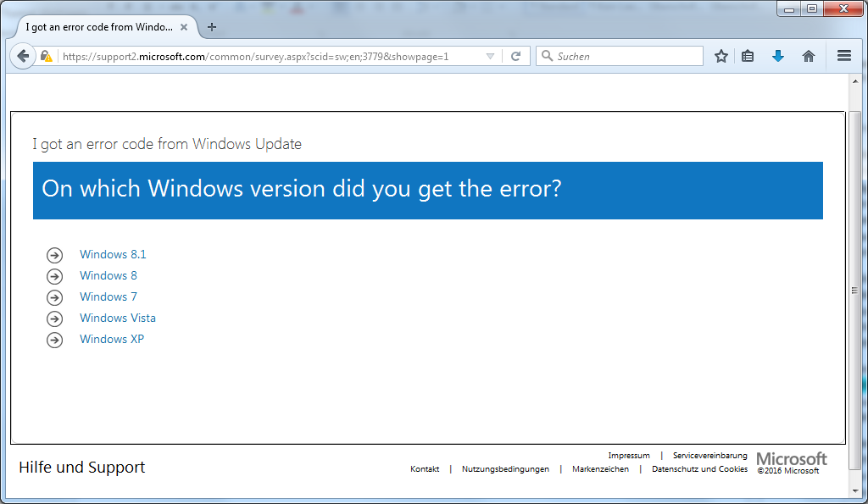
Task: Click the page scrollbar up arrow
Action: 855,81
